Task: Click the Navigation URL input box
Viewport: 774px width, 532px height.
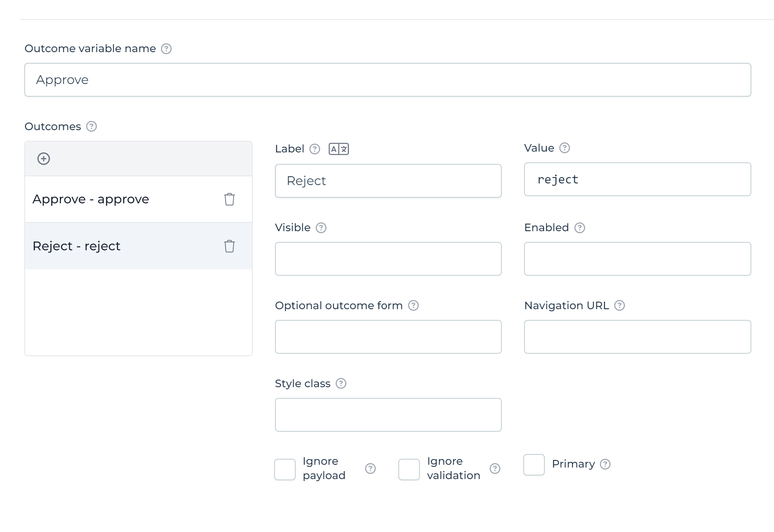Action: [637, 337]
